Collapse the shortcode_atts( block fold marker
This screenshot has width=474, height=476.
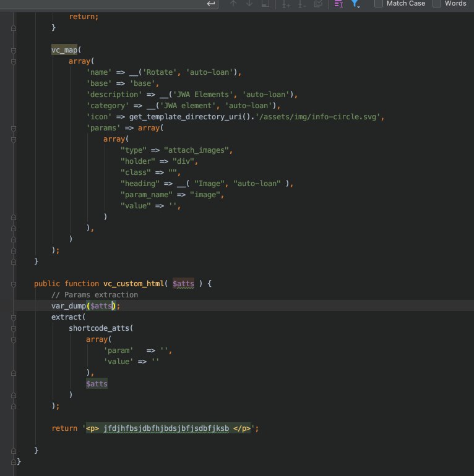click(14, 328)
